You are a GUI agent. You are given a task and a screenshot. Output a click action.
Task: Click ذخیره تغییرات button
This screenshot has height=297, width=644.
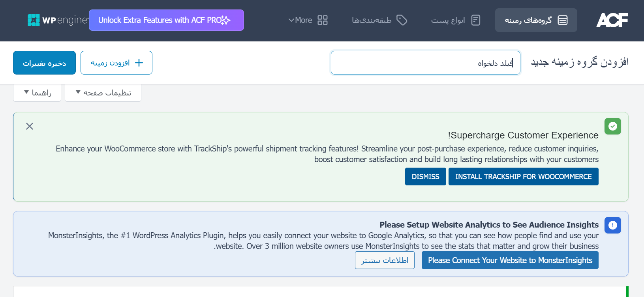[x=44, y=63]
